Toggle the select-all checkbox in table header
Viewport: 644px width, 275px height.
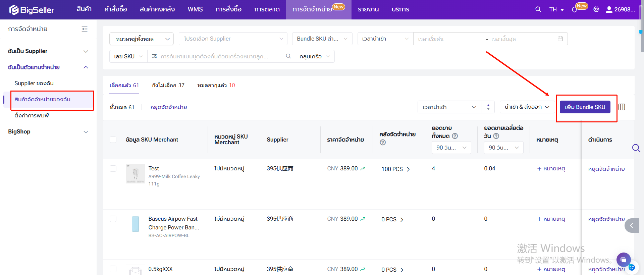(113, 140)
